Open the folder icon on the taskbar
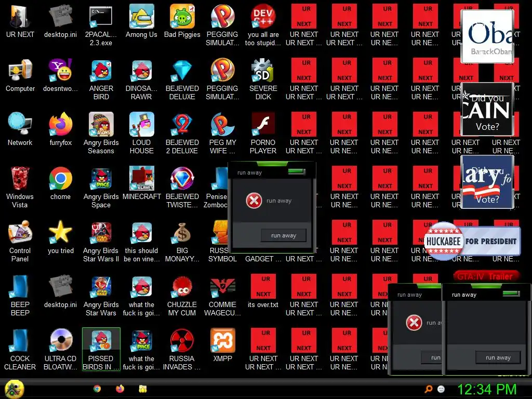 143,389
